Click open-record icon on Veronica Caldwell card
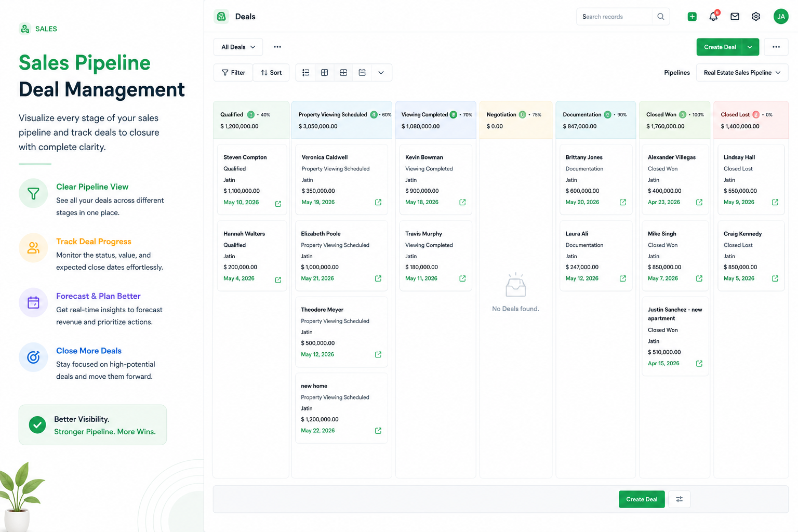 pyautogui.click(x=378, y=202)
